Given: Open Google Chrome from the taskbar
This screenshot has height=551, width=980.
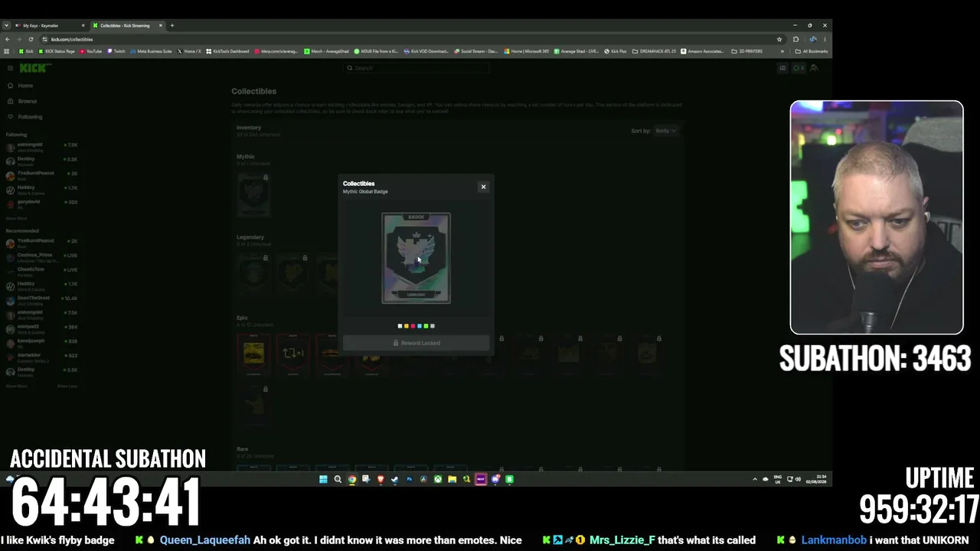Looking at the screenshot, I should pos(352,480).
